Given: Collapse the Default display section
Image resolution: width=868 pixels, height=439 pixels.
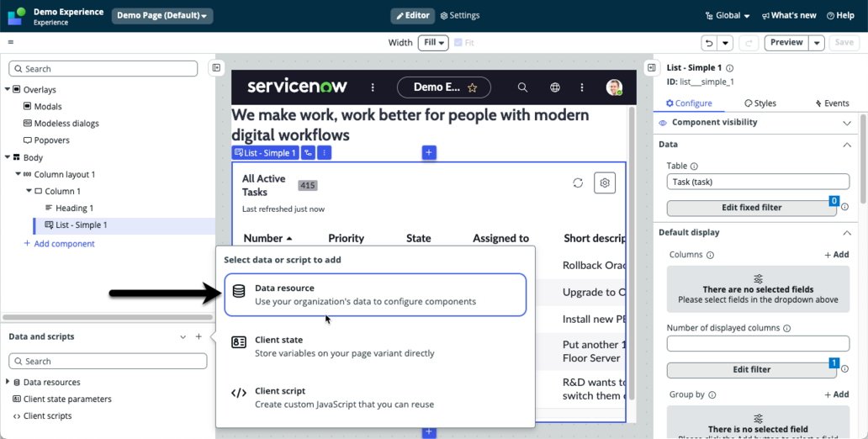Looking at the screenshot, I should pyautogui.click(x=846, y=233).
